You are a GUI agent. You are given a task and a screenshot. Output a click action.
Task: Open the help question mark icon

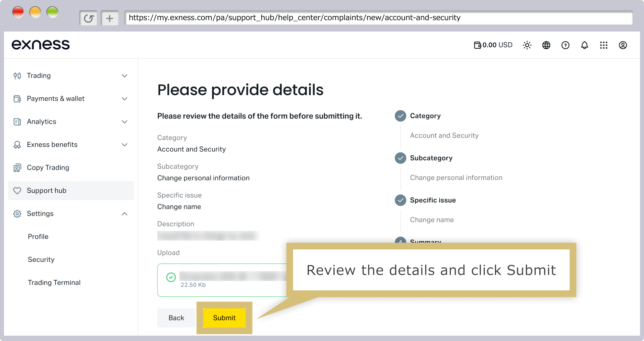[565, 45]
